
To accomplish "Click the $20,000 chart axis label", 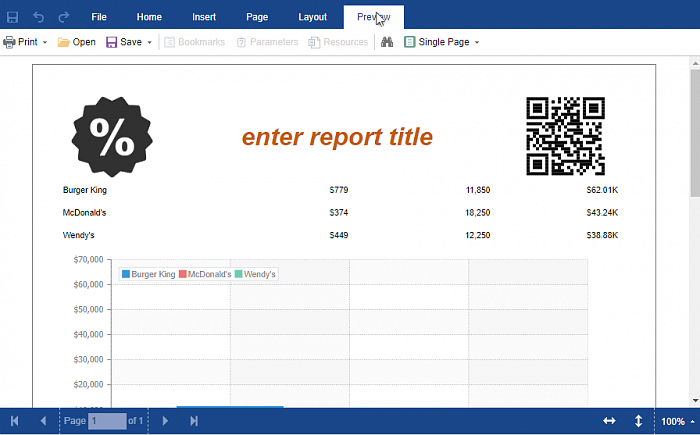I will [x=88, y=384].
